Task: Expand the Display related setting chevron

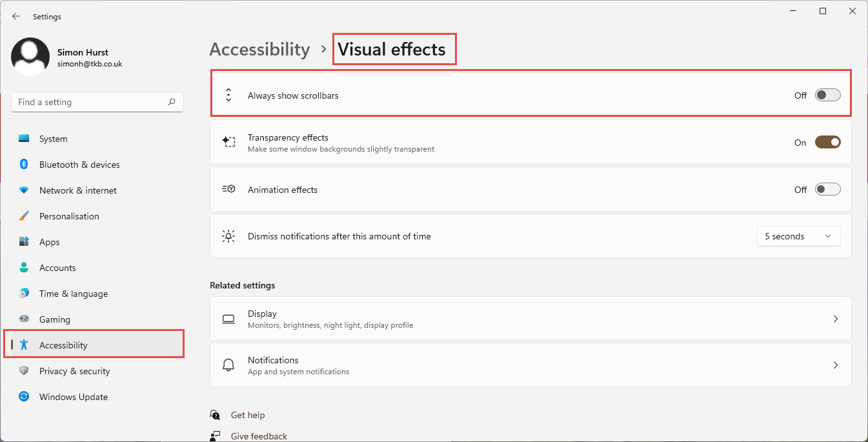Action: pyautogui.click(x=836, y=319)
